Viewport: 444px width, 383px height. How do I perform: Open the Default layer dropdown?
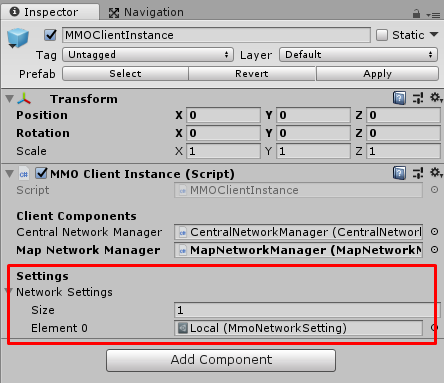tap(359, 55)
